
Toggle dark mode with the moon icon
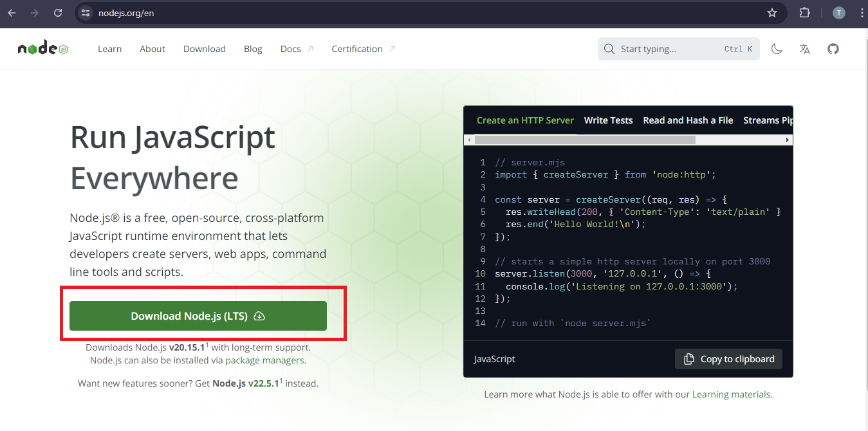[777, 49]
